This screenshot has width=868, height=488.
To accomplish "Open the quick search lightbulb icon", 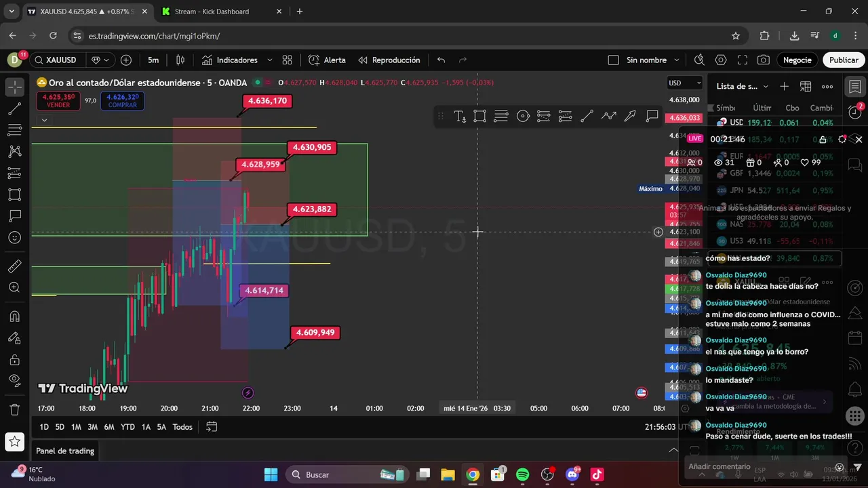I will pos(699,60).
